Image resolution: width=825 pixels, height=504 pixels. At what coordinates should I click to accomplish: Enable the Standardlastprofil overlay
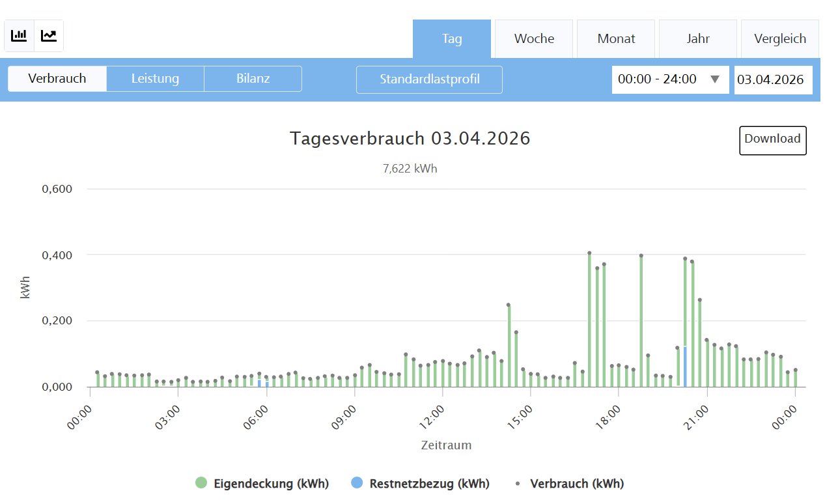(x=430, y=79)
